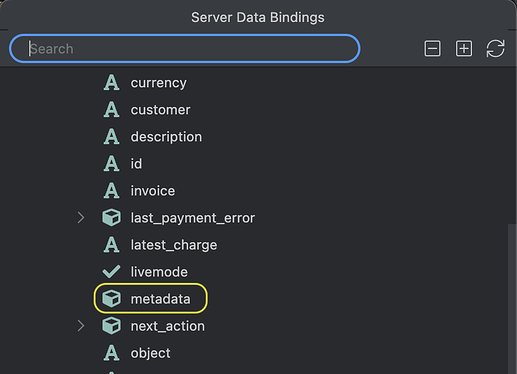517x374 pixels.
Task: Expand the last_payment_error node
Action: [x=81, y=218]
